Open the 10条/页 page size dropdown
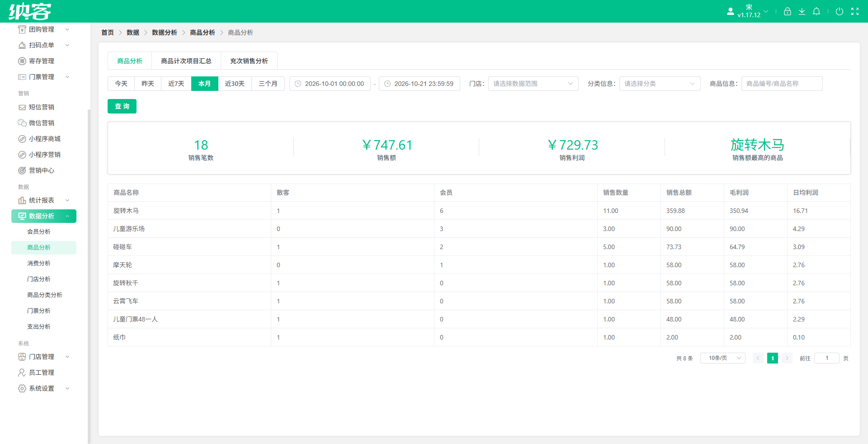 723,358
